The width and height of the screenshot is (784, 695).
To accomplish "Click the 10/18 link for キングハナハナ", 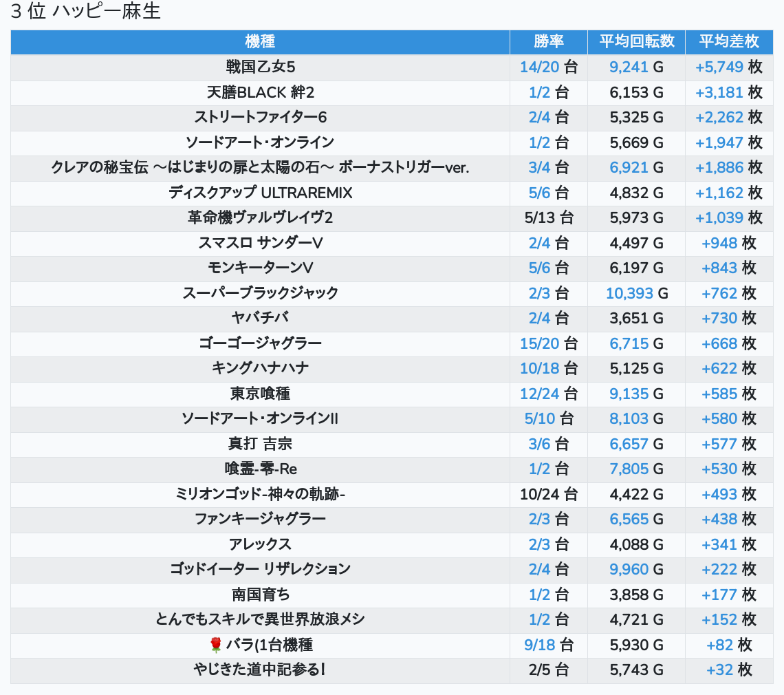I will pos(539,369).
